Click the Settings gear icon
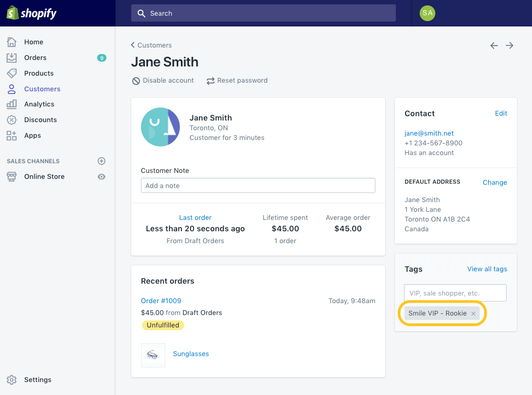Viewport: 532px width, 395px height. (x=11, y=380)
